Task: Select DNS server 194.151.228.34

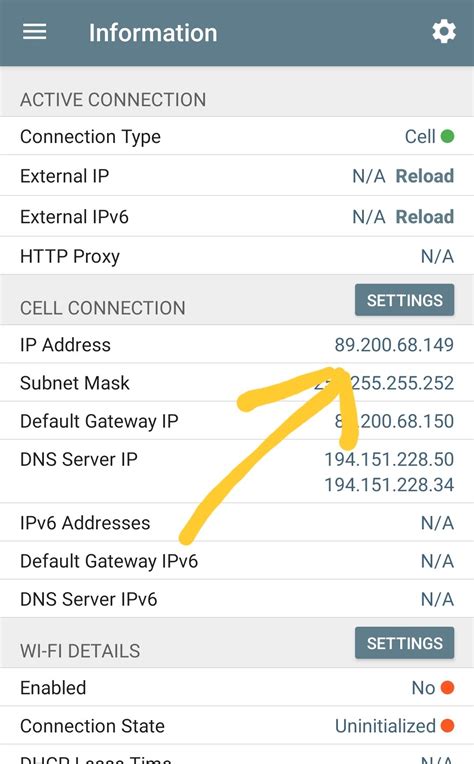Action: click(x=389, y=485)
